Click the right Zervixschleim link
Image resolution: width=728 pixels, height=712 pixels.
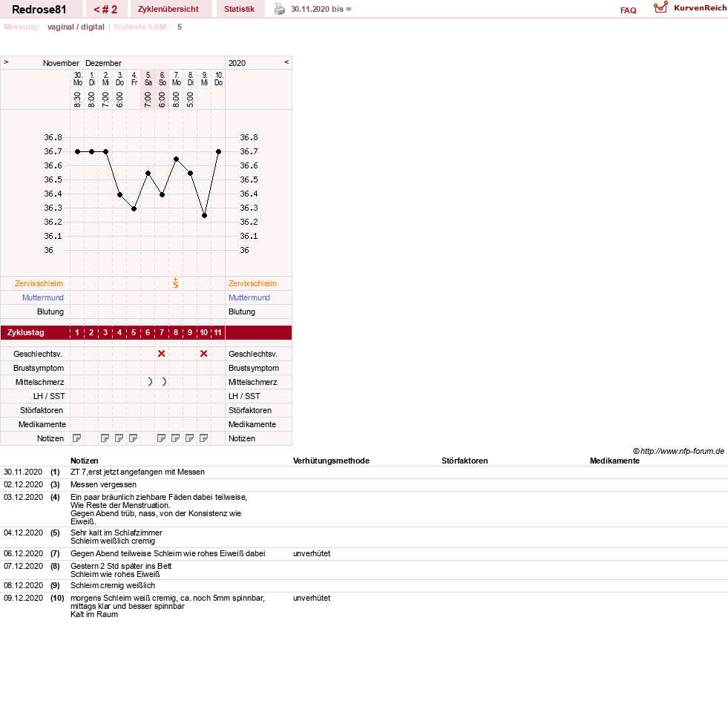coord(252,283)
